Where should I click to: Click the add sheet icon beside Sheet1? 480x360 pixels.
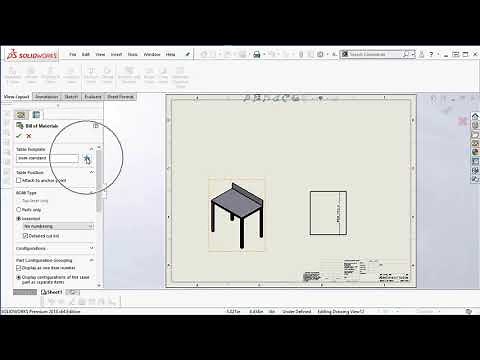(x=73, y=292)
